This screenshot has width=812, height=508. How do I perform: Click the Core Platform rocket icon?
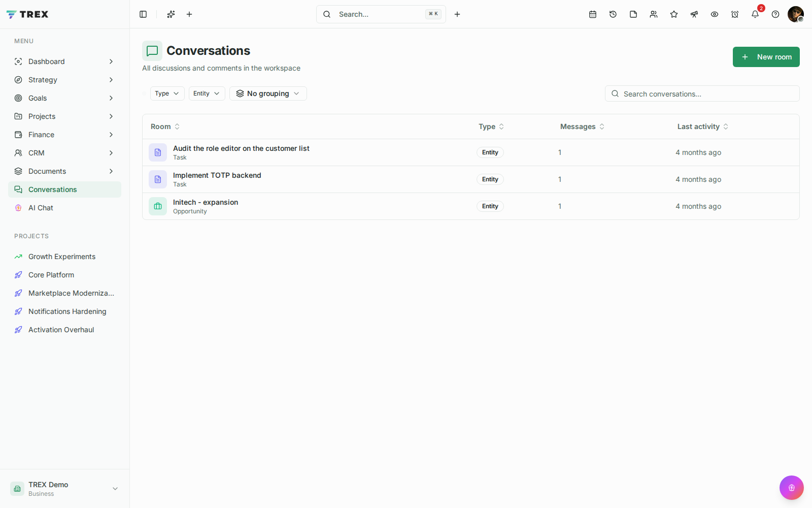(18, 275)
